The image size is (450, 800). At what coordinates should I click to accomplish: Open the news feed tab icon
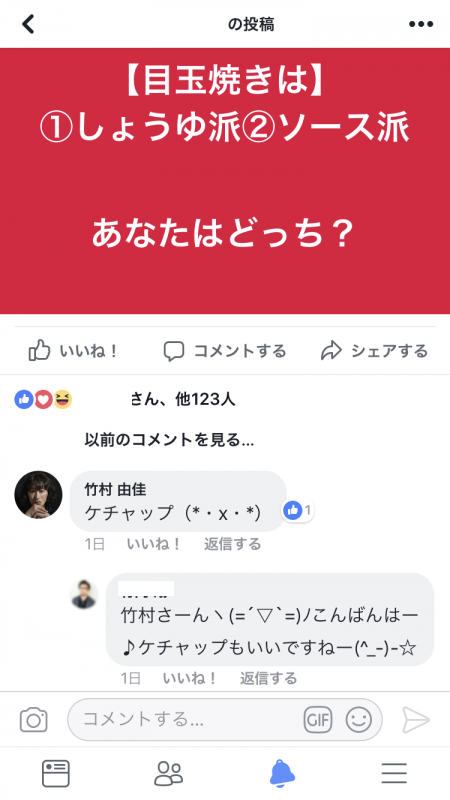pos(56,773)
